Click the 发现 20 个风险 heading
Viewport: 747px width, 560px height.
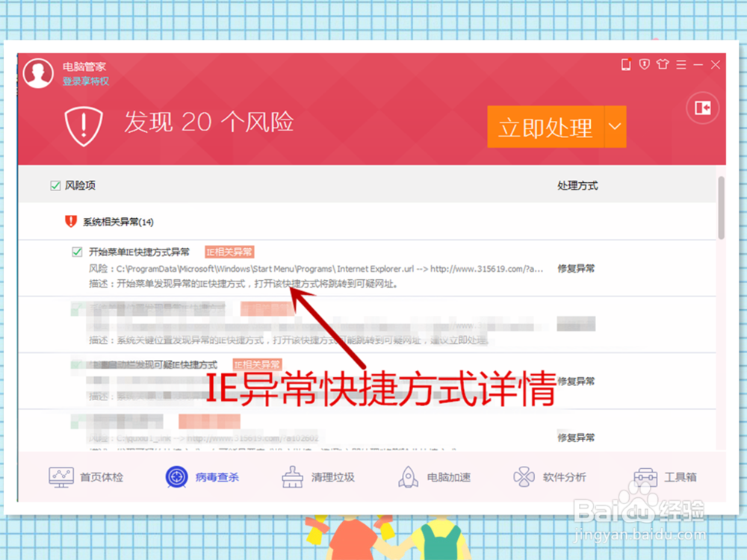pos(208,122)
